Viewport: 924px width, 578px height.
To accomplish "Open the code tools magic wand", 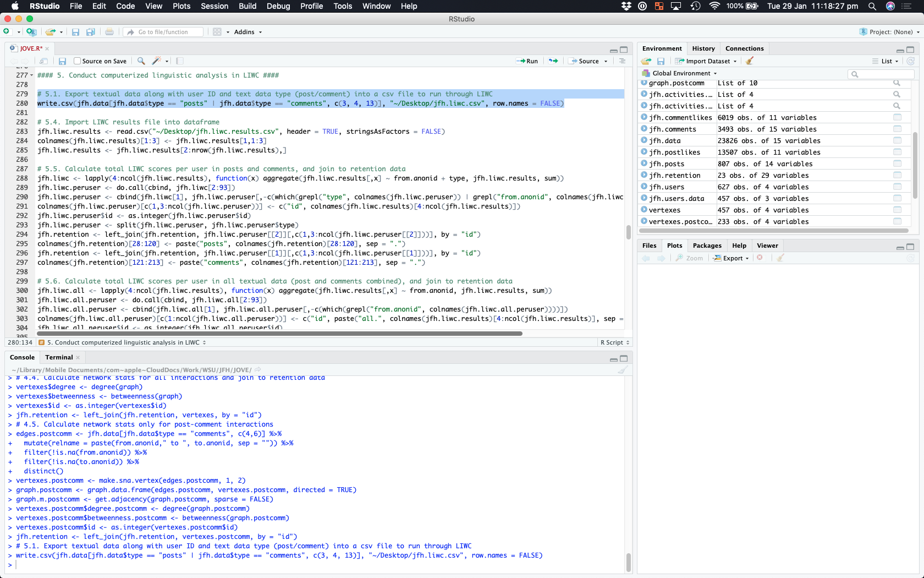I will [x=157, y=61].
